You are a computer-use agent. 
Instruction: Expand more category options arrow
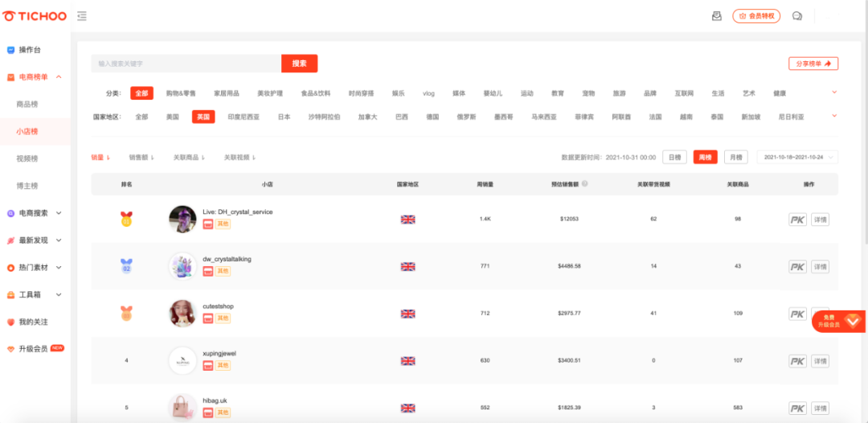click(x=833, y=92)
